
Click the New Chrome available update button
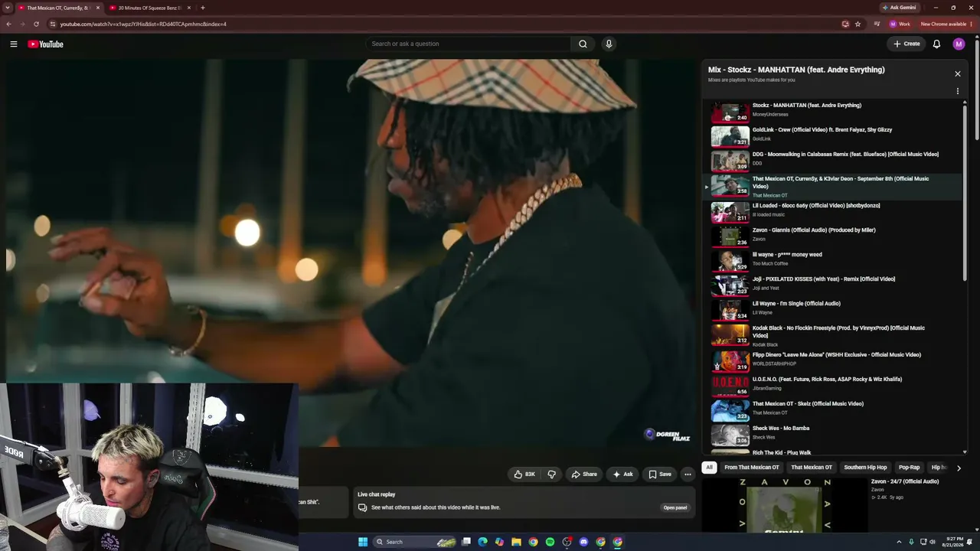tap(946, 24)
